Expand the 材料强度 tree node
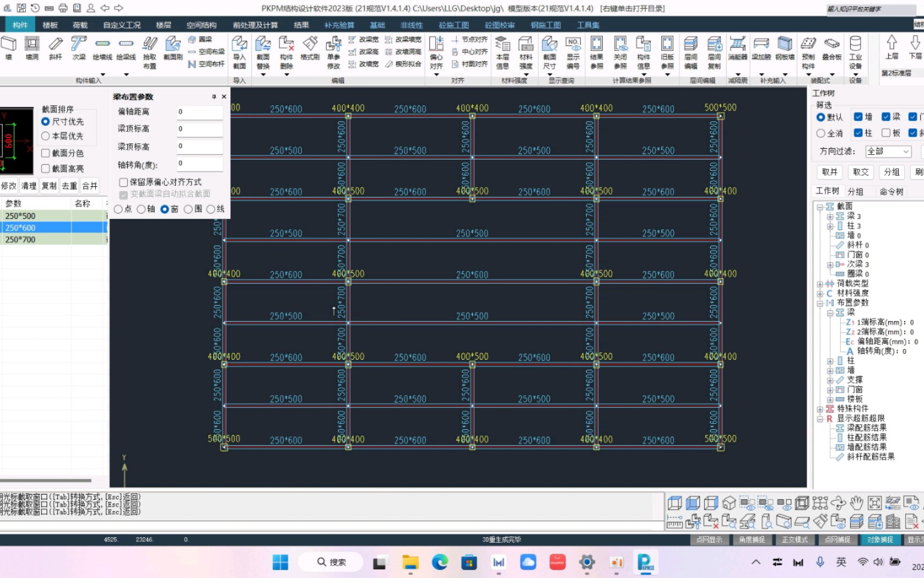The height and width of the screenshot is (578, 924). point(820,293)
